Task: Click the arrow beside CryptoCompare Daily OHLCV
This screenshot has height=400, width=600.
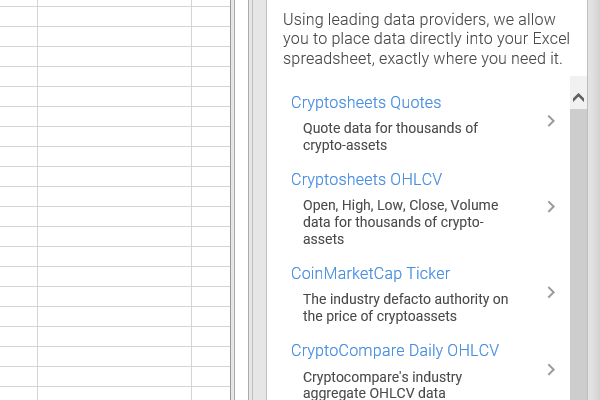Action: (551, 370)
